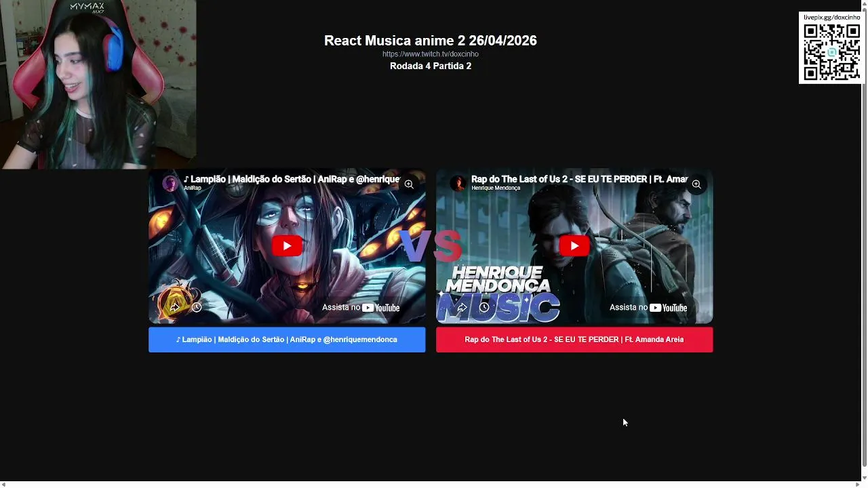Screen dimensions: 868x488
Task: Watch Last of Us video on YouTube
Action: tap(648, 308)
